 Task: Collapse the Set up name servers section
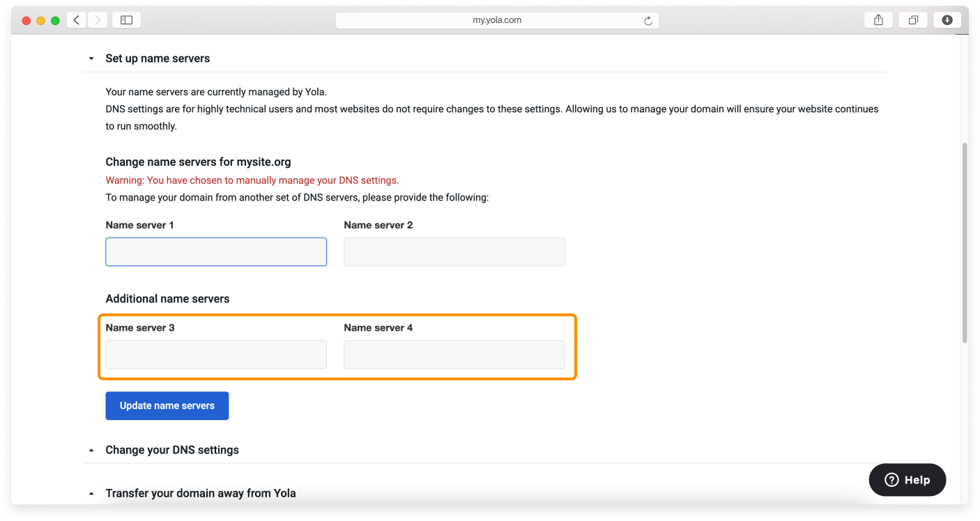click(91, 59)
